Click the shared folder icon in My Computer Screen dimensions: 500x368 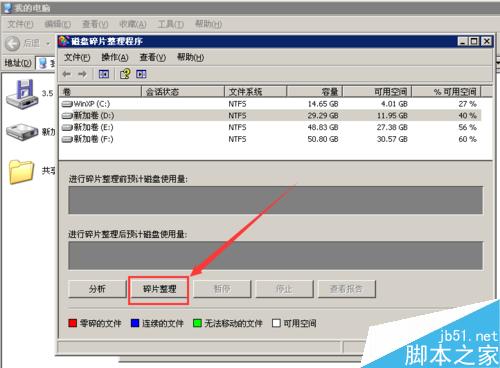21,172
